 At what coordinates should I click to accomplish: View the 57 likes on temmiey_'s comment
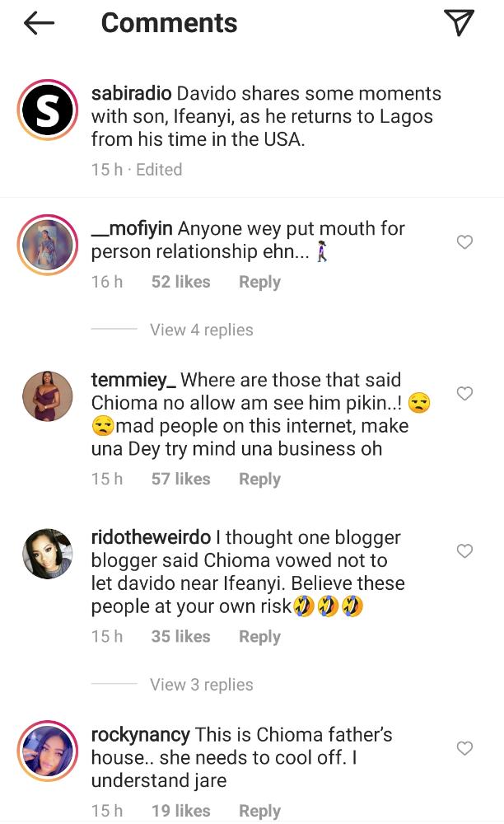(180, 479)
